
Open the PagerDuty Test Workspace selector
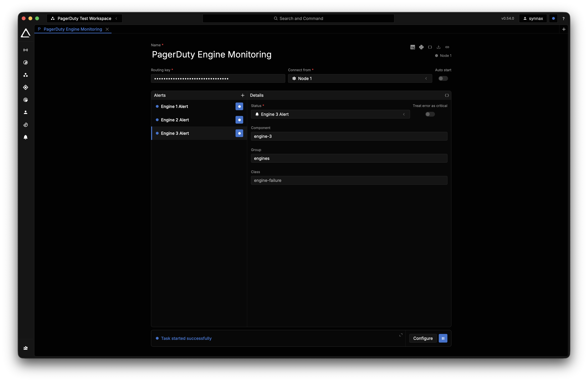point(84,19)
